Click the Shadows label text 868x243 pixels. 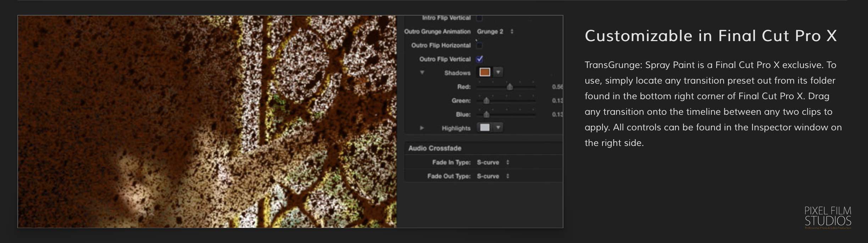(457, 73)
